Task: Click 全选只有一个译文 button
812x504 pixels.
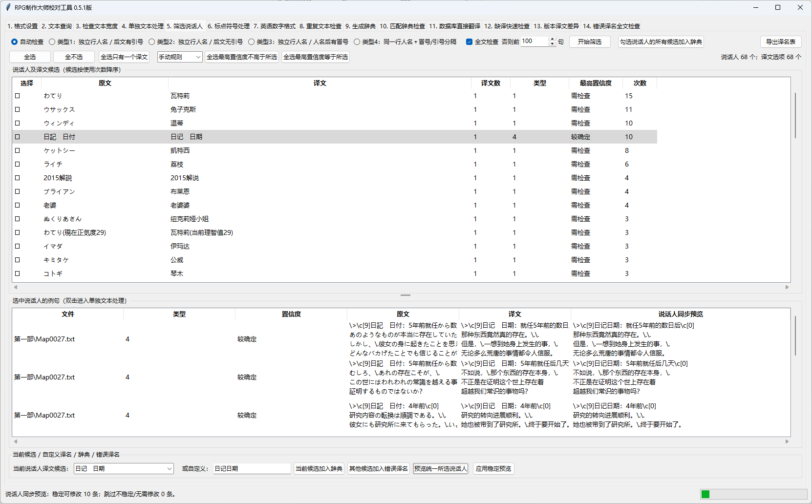Action: coord(124,57)
